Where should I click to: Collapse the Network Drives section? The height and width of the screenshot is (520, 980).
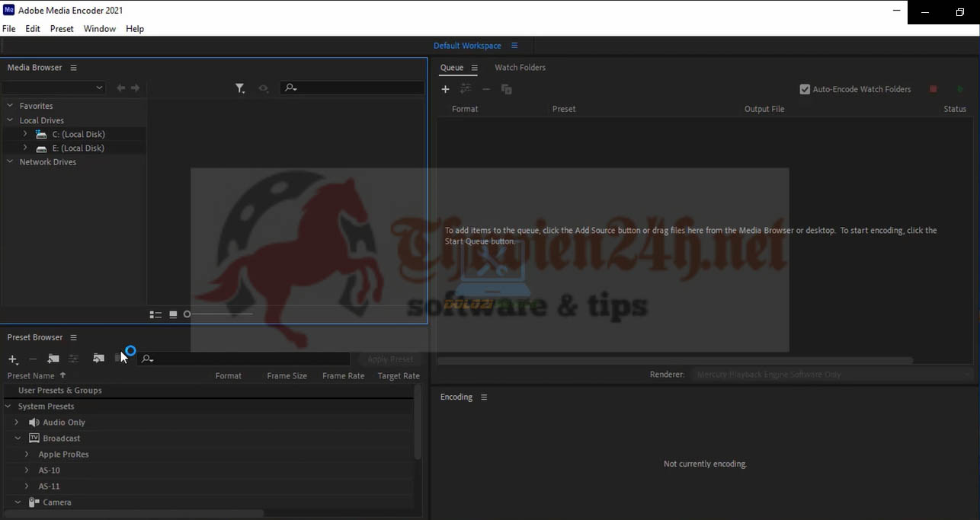point(10,162)
